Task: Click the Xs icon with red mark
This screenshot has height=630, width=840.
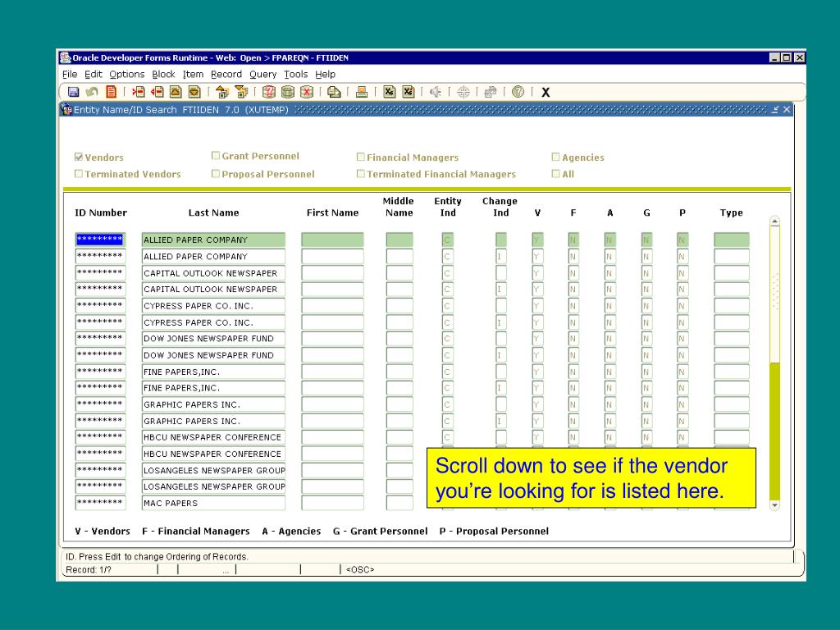Action: (x=409, y=92)
